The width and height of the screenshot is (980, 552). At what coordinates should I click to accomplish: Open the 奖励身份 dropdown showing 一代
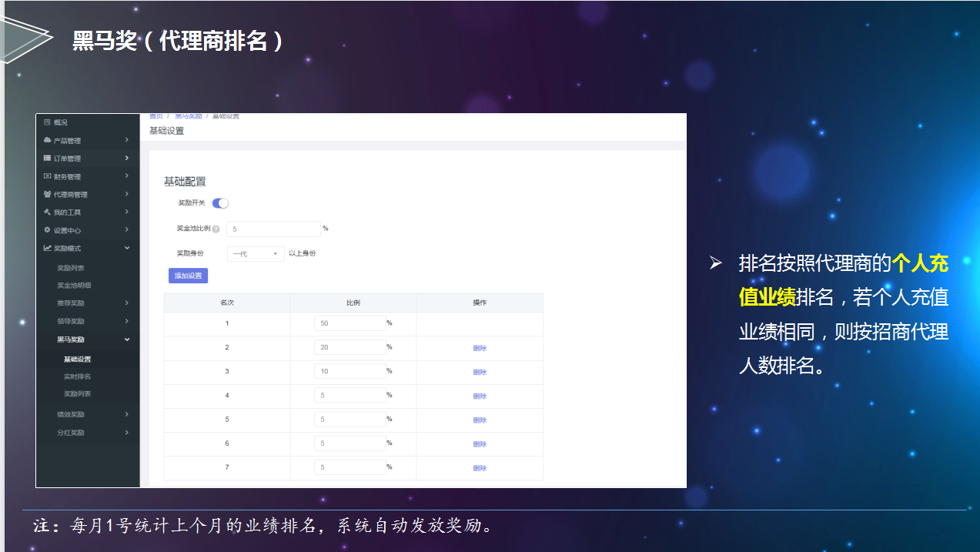point(256,253)
